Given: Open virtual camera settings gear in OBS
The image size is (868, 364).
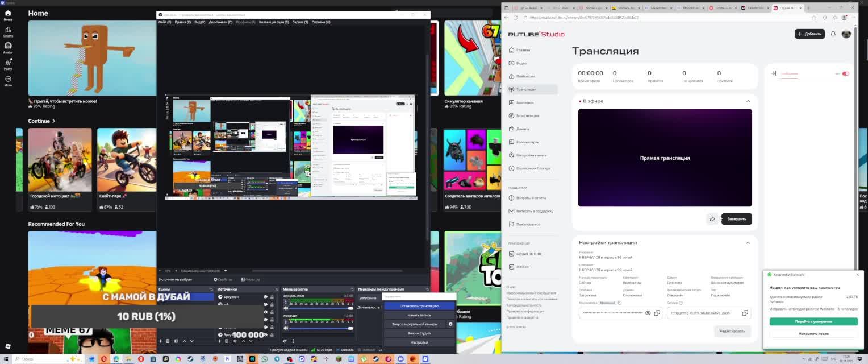Looking at the screenshot, I should click(451, 324).
